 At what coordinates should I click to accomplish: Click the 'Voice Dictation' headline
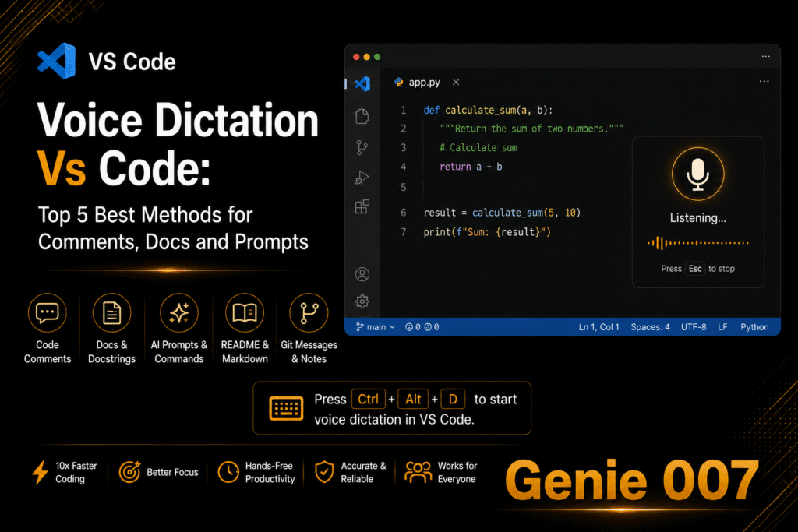point(178,121)
